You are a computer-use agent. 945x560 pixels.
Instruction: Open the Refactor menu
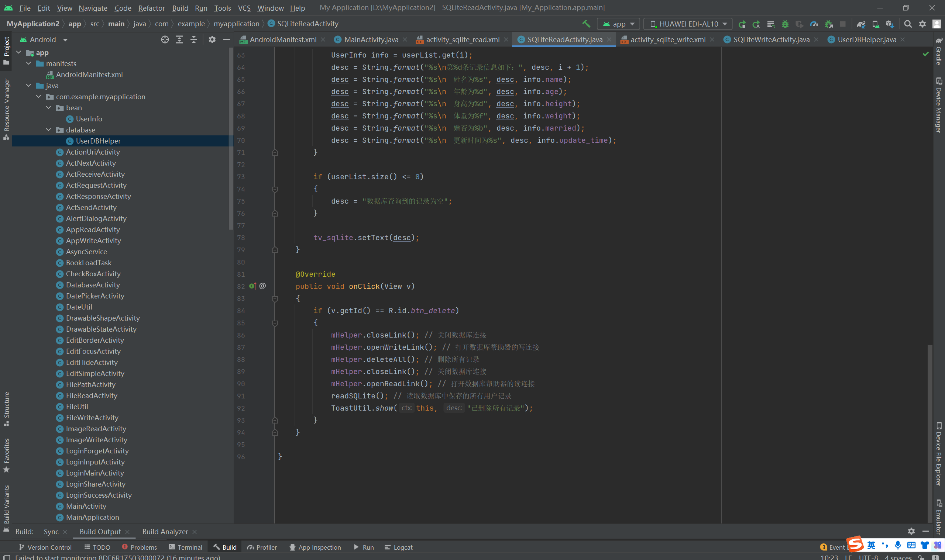coord(151,7)
